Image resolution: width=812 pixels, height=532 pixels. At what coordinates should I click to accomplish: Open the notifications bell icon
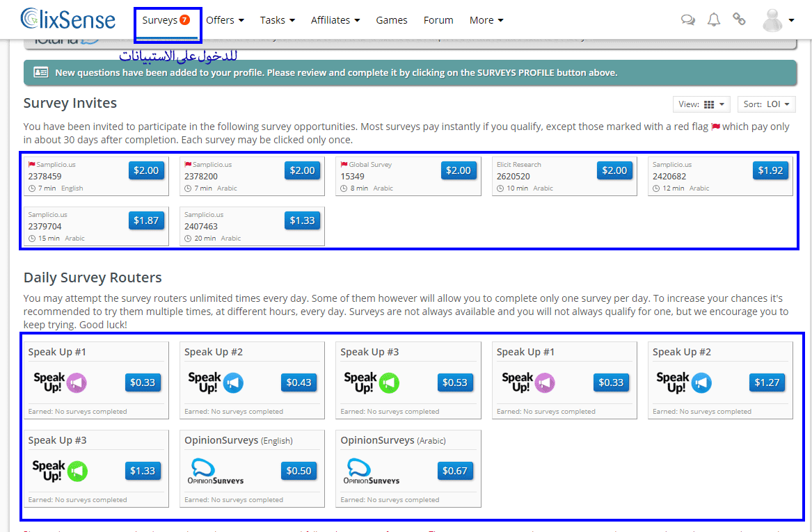click(714, 19)
